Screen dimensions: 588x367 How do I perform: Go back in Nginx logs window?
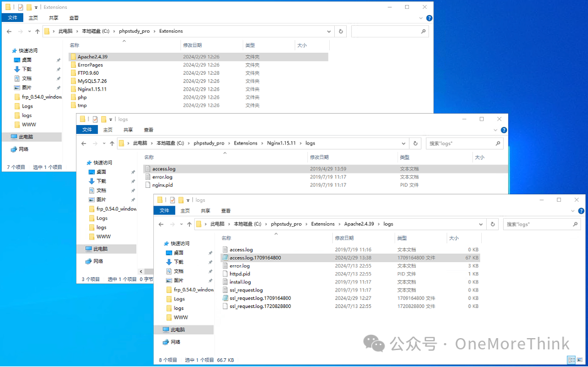pos(84,143)
